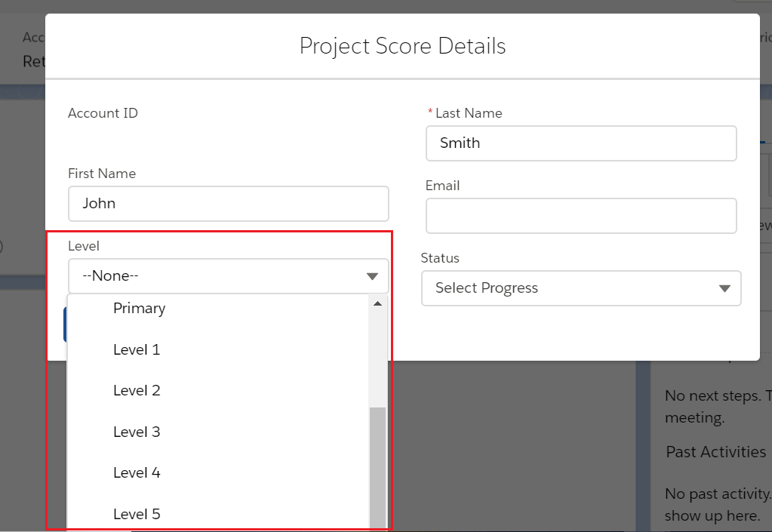
Task: Select the Level 4 option
Action: pyautogui.click(x=137, y=472)
